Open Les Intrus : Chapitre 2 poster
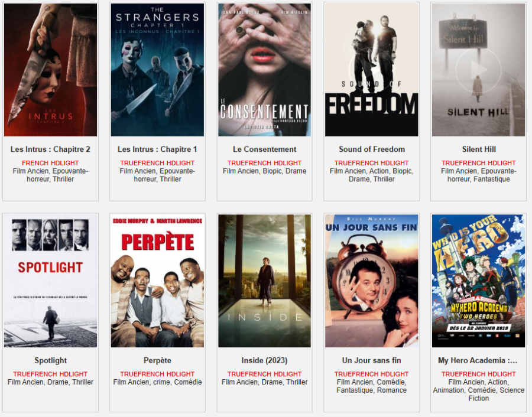This screenshot has width=532, height=417. tap(51, 70)
